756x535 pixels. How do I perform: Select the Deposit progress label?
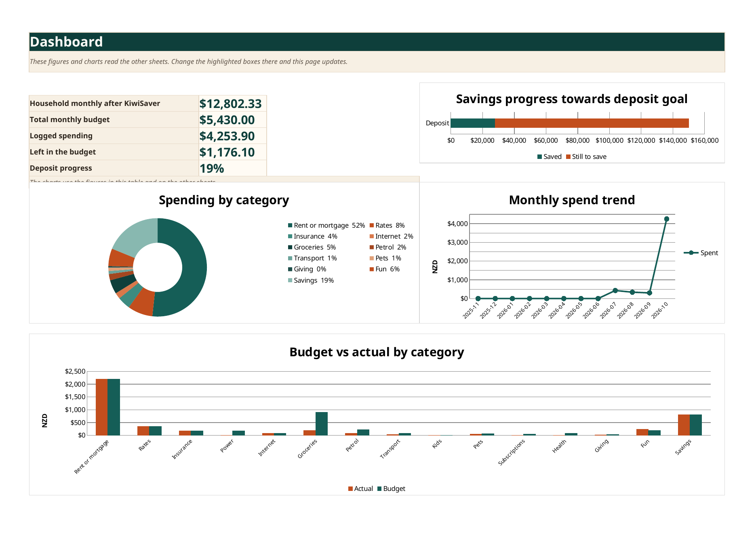(x=61, y=168)
